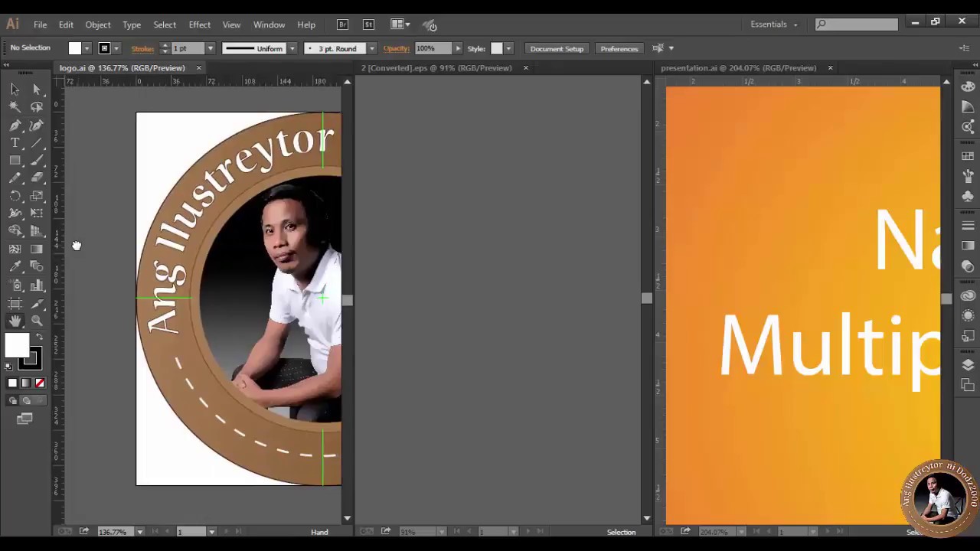Open the Swatches panel icon

coord(969,156)
